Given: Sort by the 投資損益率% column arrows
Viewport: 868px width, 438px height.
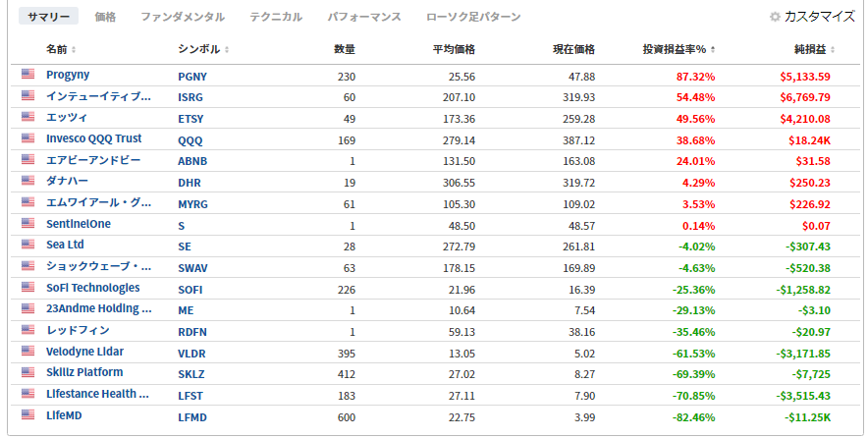Looking at the screenshot, I should [x=713, y=50].
